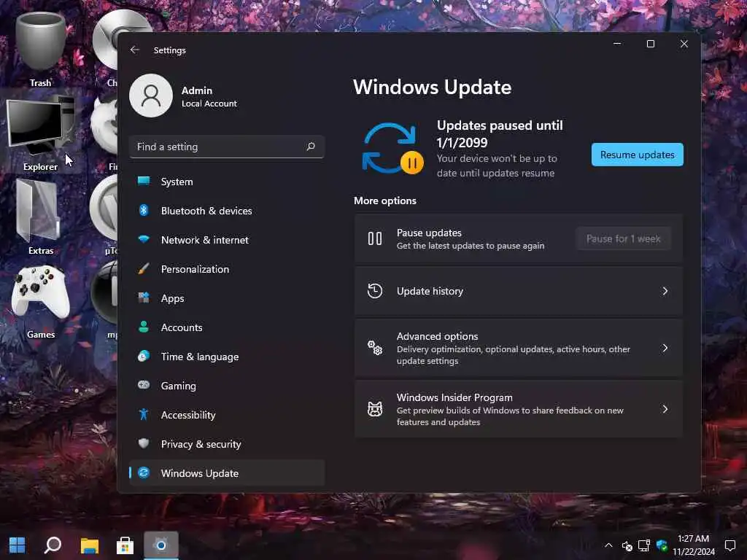Click the Gaming sidebar label
Viewport: 747px width, 560px height.
point(178,386)
